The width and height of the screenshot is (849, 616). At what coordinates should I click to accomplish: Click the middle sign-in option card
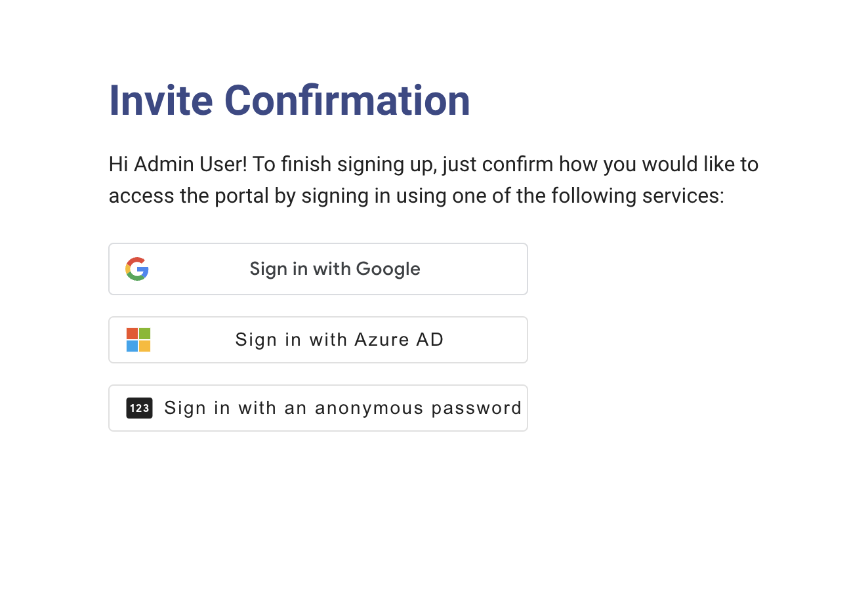(x=318, y=340)
